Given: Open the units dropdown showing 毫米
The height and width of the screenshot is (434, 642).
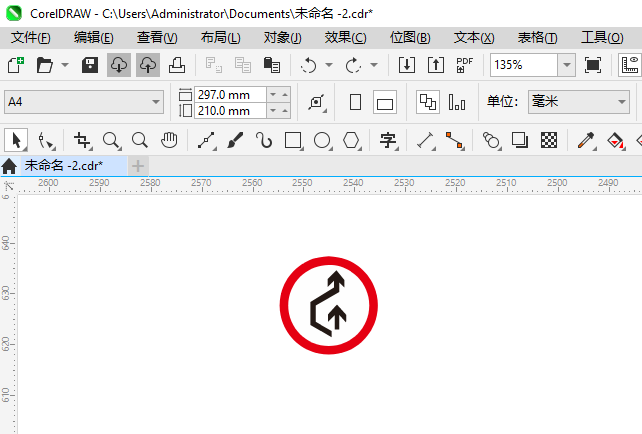Looking at the screenshot, I should pyautogui.click(x=579, y=102).
